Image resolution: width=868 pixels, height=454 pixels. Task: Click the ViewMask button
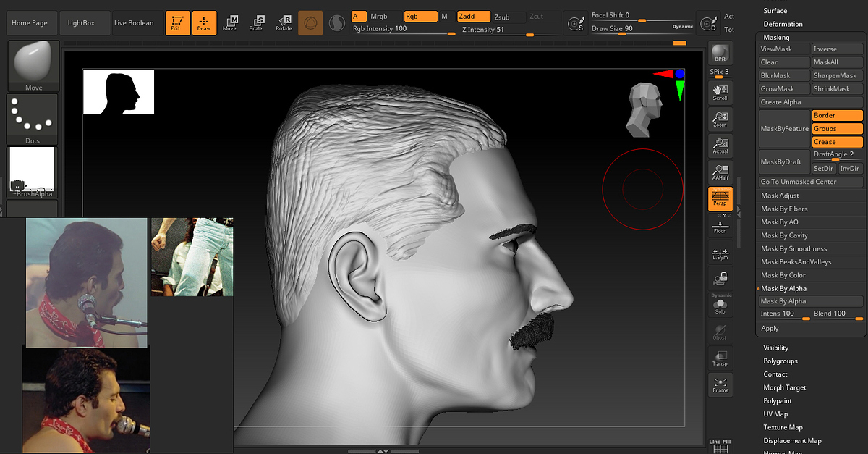[784, 49]
